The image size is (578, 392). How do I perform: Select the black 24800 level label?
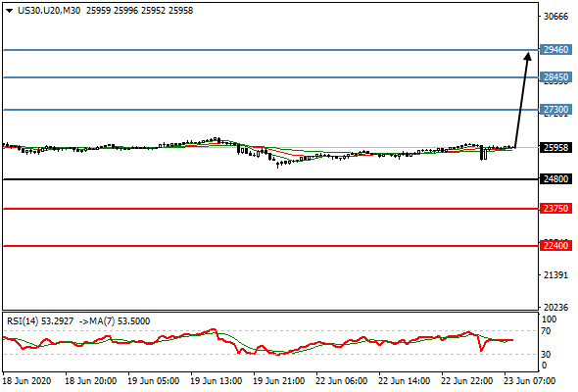click(x=555, y=179)
